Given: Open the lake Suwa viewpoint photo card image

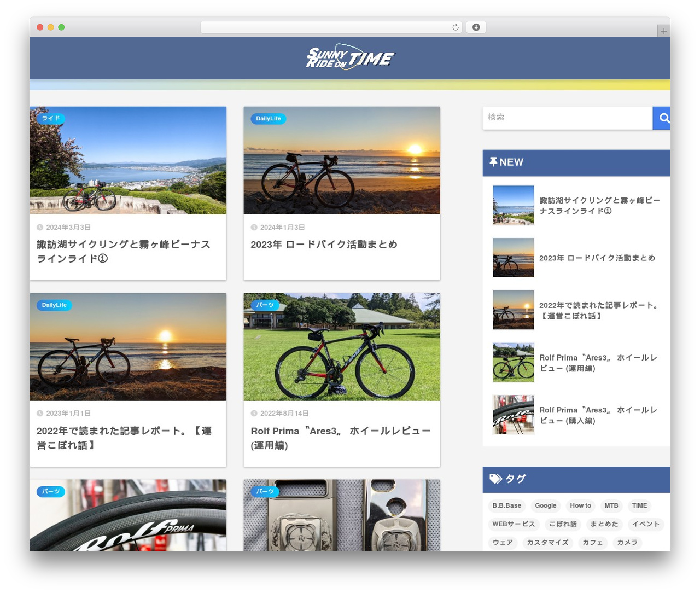Looking at the screenshot, I should click(x=128, y=160).
